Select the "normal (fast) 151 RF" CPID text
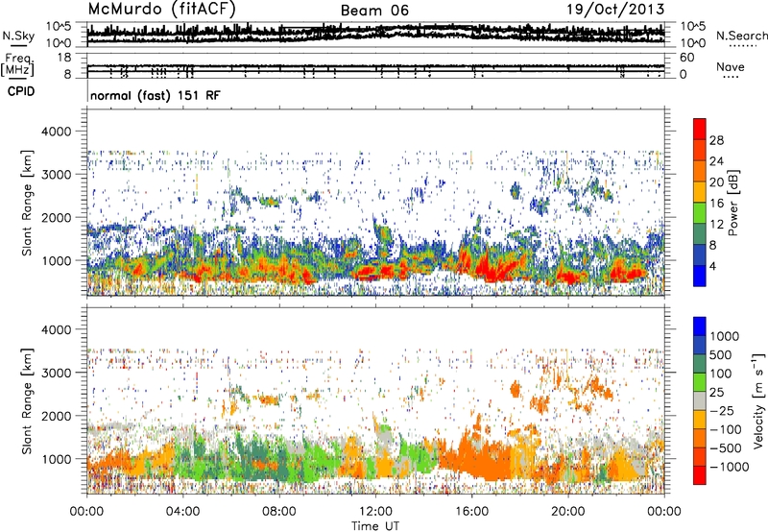The width and height of the screenshot is (768, 532). tap(156, 95)
